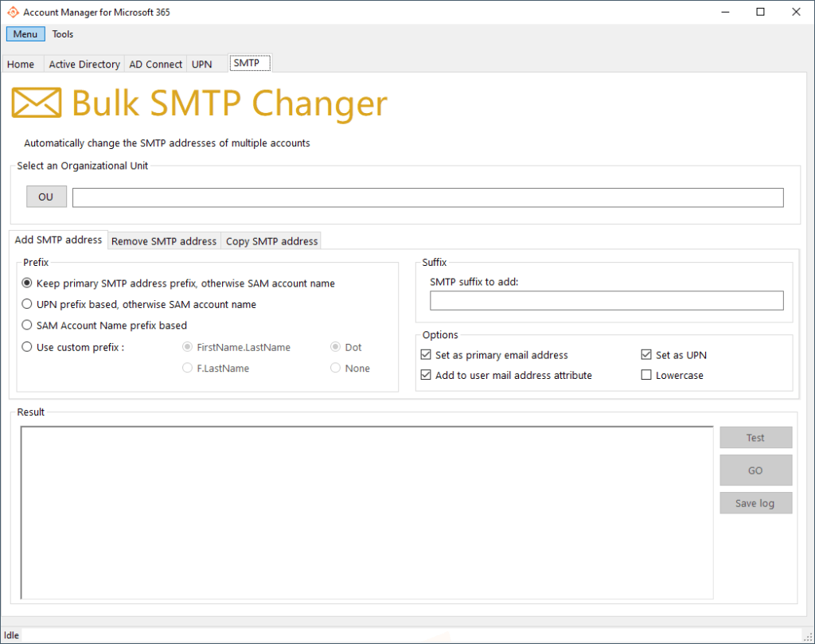Click the Save log button
815x644 pixels.
tap(756, 503)
